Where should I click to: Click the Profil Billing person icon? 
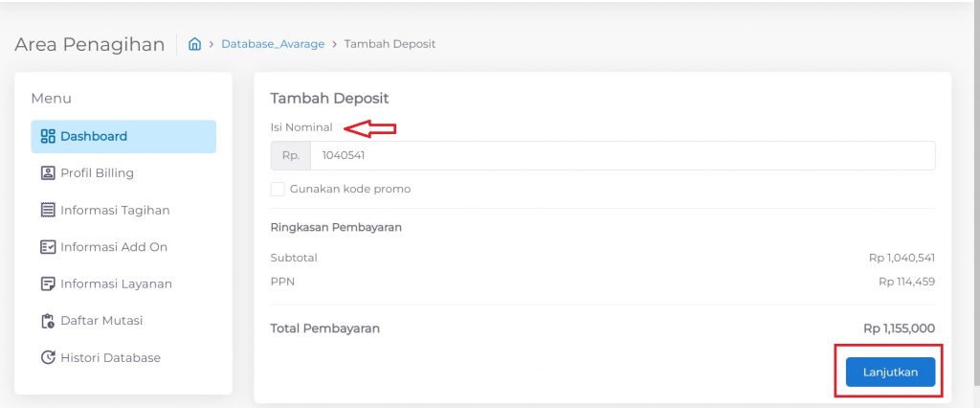(48, 173)
